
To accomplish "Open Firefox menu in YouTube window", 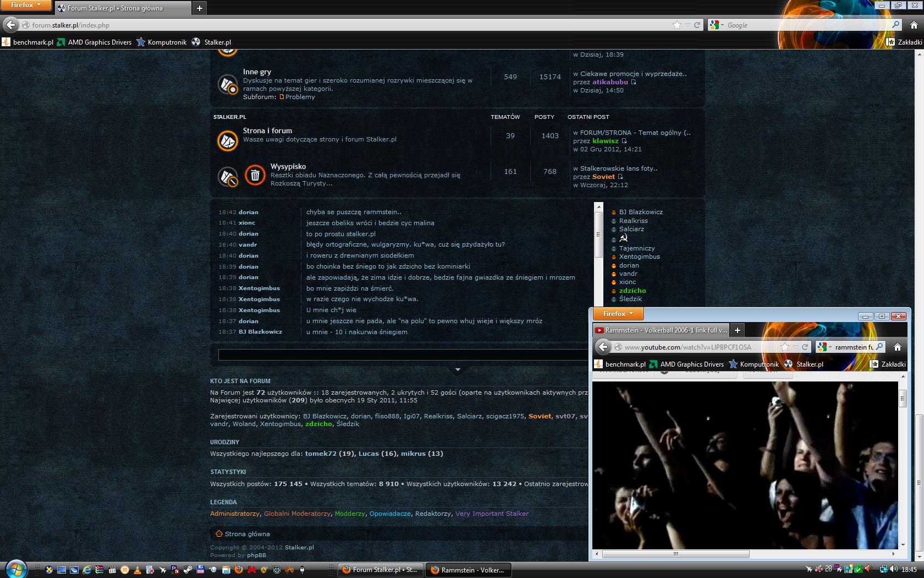I will tap(618, 313).
